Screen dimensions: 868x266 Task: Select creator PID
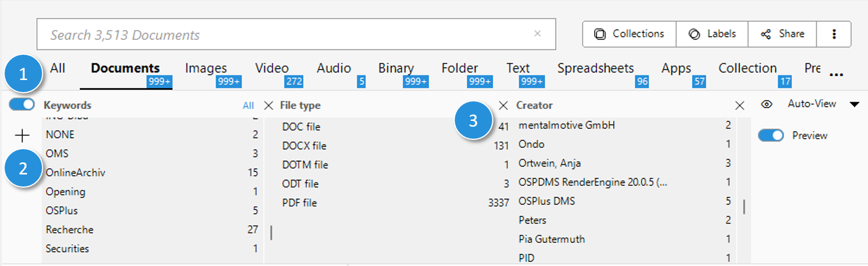(x=625, y=258)
